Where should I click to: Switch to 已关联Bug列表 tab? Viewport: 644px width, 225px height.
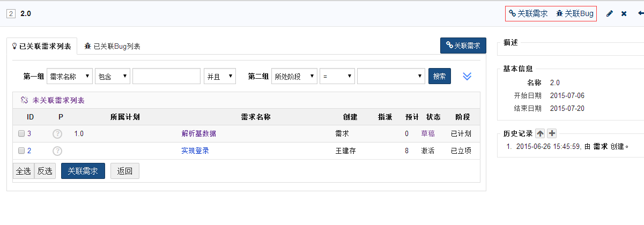(x=112, y=47)
